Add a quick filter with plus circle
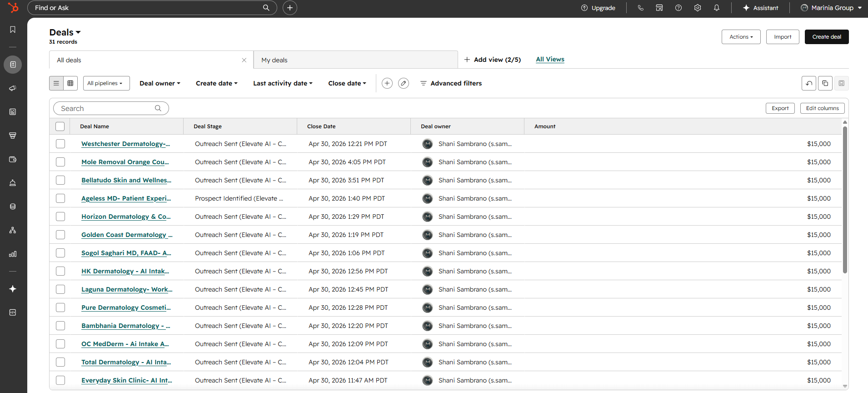 pyautogui.click(x=387, y=83)
